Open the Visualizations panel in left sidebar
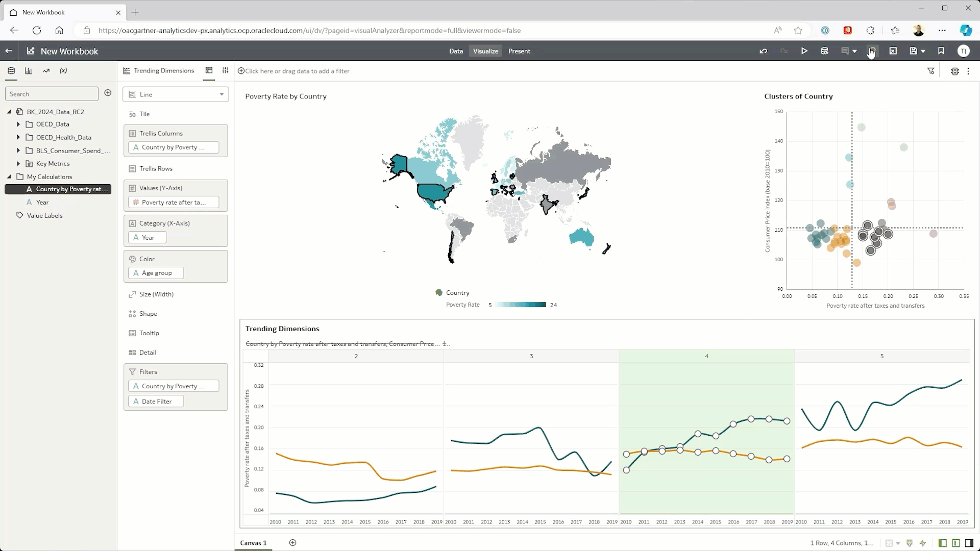Image resolution: width=980 pixels, height=551 pixels. (x=29, y=71)
